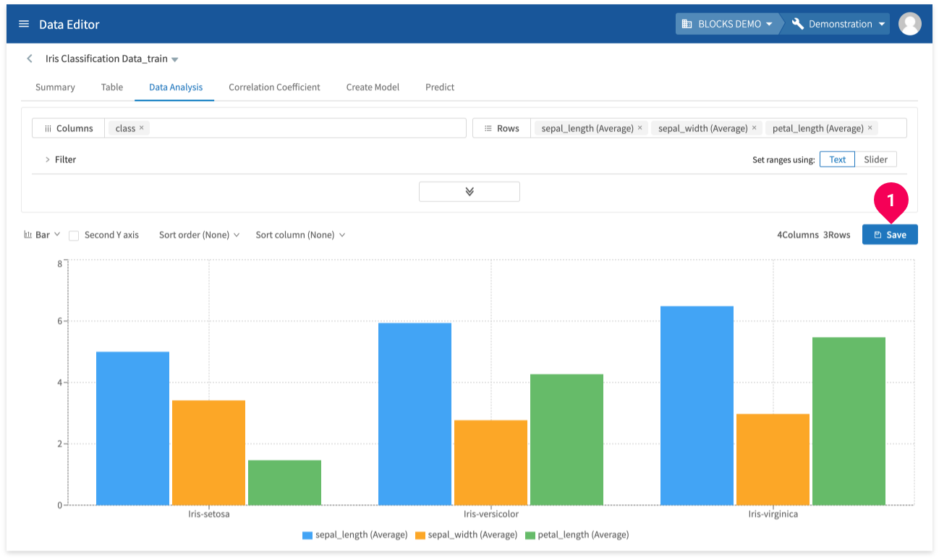Open the Demonstration project dropdown
The image size is (939, 560).
coord(839,24)
